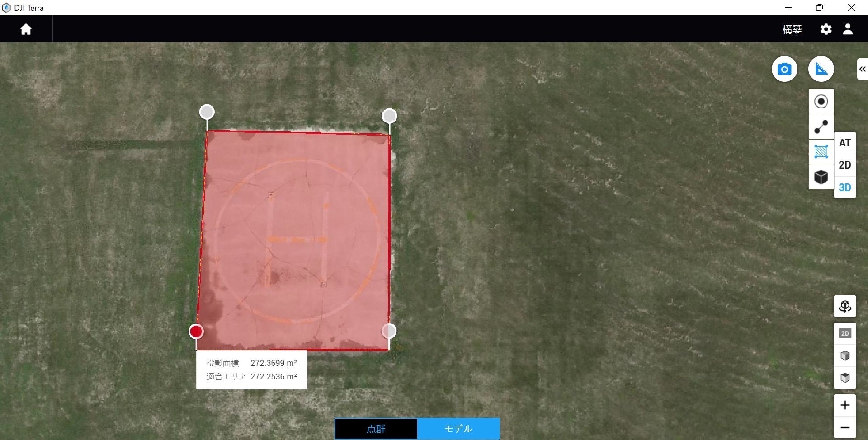Select the volume cube measurement tool
Screen dimensions: 868x440
[821, 177]
